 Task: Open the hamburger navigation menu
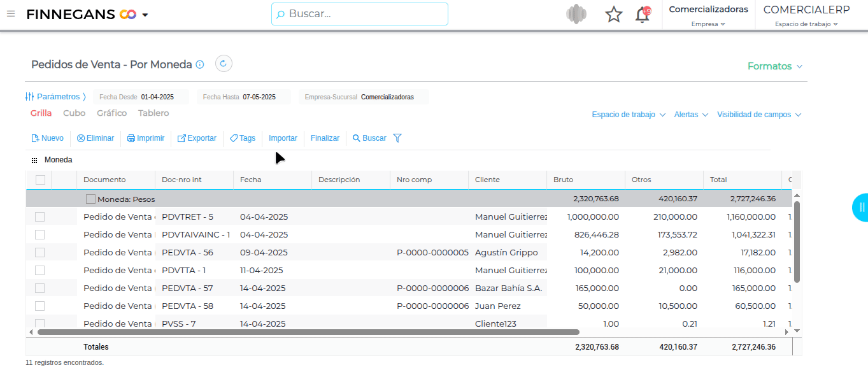pyautogui.click(x=11, y=14)
